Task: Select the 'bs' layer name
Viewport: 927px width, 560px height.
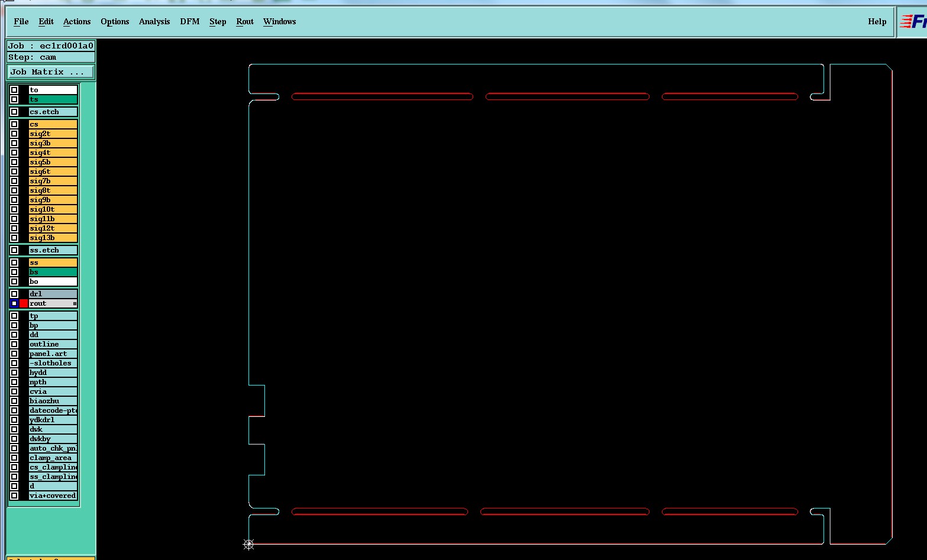Action: click(53, 272)
